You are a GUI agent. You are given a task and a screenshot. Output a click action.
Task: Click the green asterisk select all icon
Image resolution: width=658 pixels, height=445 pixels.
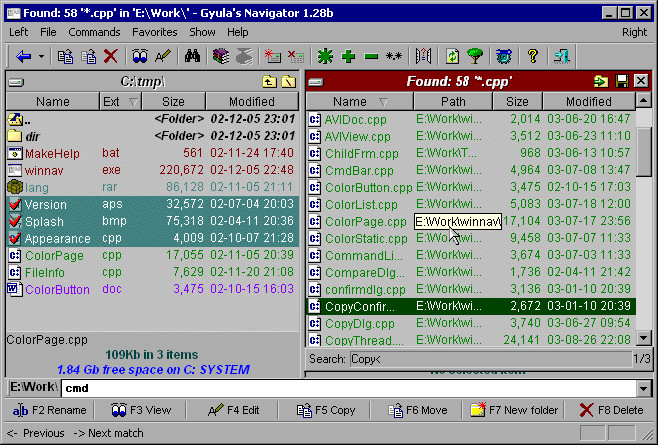click(x=325, y=56)
